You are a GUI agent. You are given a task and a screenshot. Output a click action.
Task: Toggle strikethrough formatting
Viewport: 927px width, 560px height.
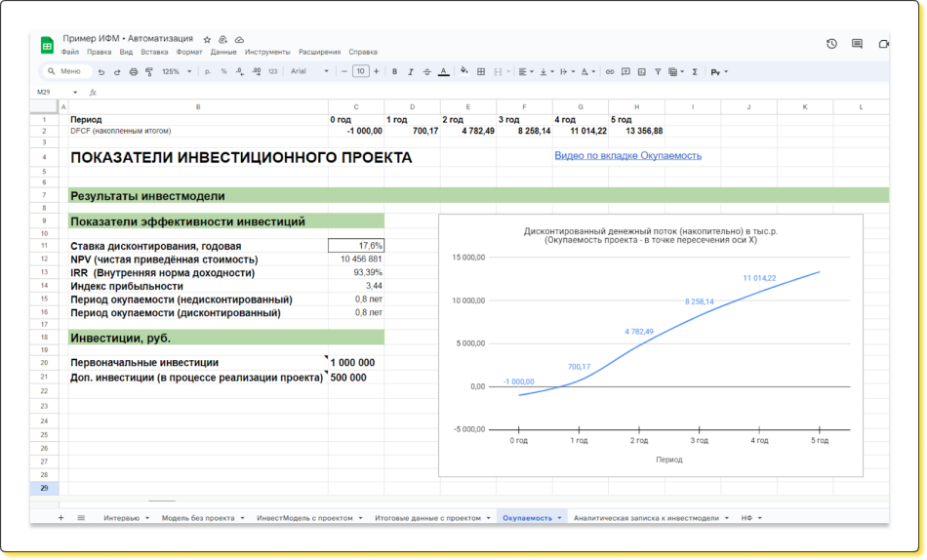tap(426, 71)
